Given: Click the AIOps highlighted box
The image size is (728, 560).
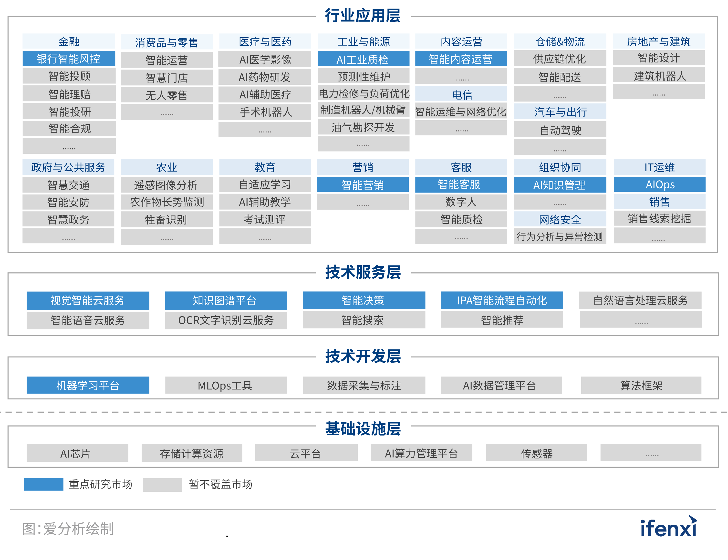Looking at the screenshot, I should tap(659, 184).
